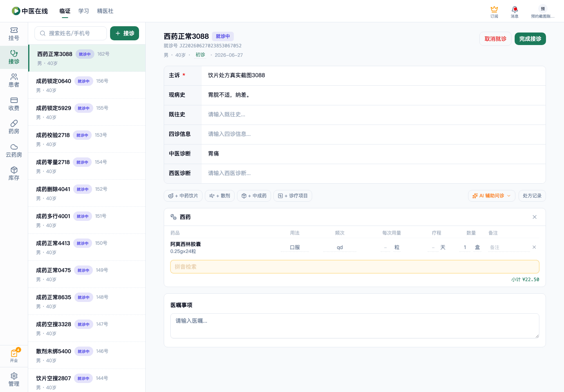Close the 西药 prescription card
564x392 pixels.
pyautogui.click(x=535, y=217)
